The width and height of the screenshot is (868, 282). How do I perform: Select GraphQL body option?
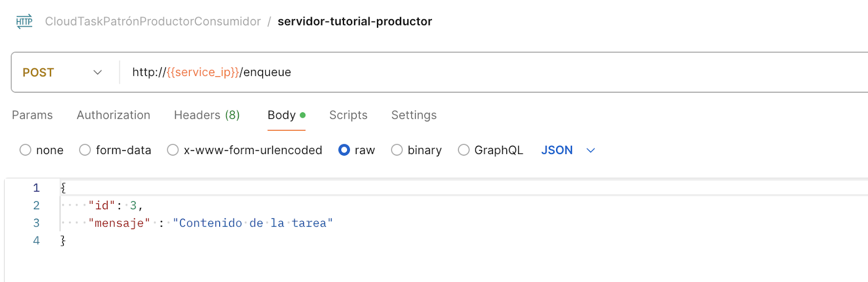pyautogui.click(x=464, y=150)
